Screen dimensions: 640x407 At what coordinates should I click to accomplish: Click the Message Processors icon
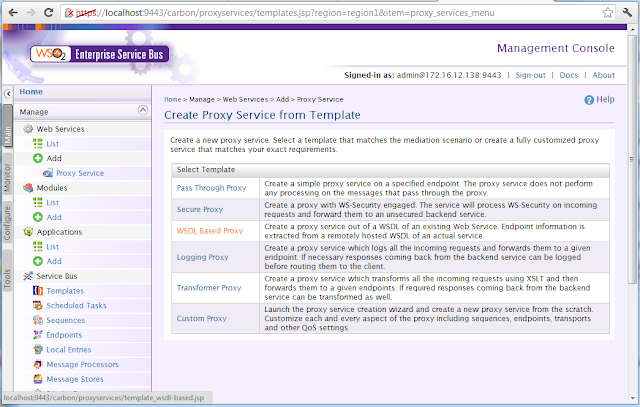point(38,364)
